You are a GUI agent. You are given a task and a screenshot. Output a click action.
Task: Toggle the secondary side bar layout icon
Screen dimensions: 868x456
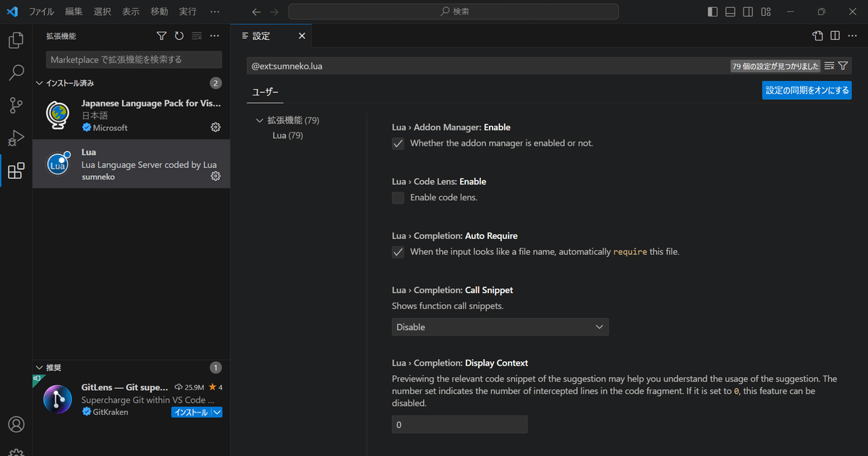(748, 12)
